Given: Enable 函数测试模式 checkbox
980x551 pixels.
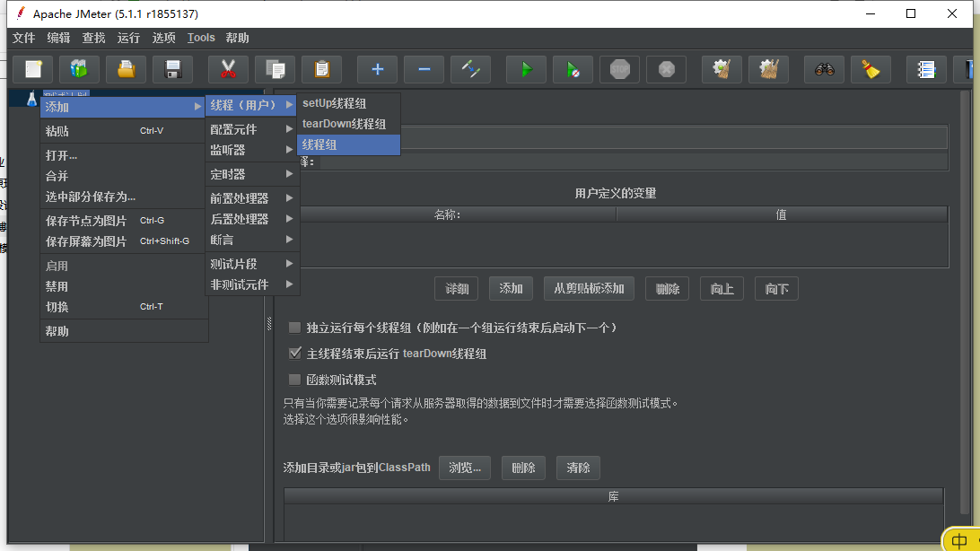Looking at the screenshot, I should tap(294, 380).
